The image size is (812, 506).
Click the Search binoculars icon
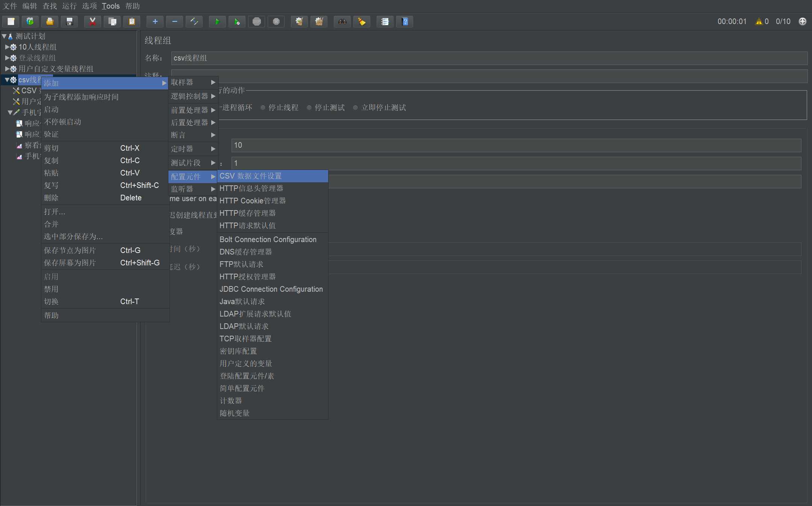click(x=342, y=21)
